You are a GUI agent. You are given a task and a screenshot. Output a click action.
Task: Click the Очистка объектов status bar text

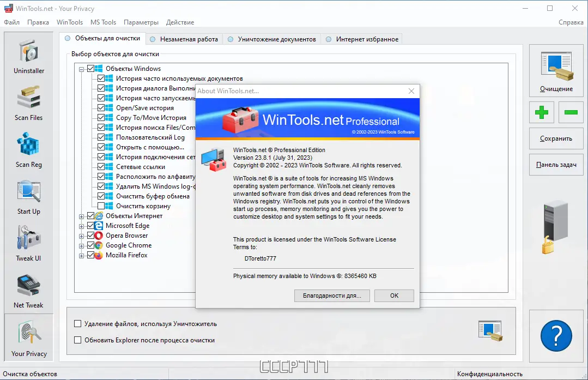pos(30,374)
